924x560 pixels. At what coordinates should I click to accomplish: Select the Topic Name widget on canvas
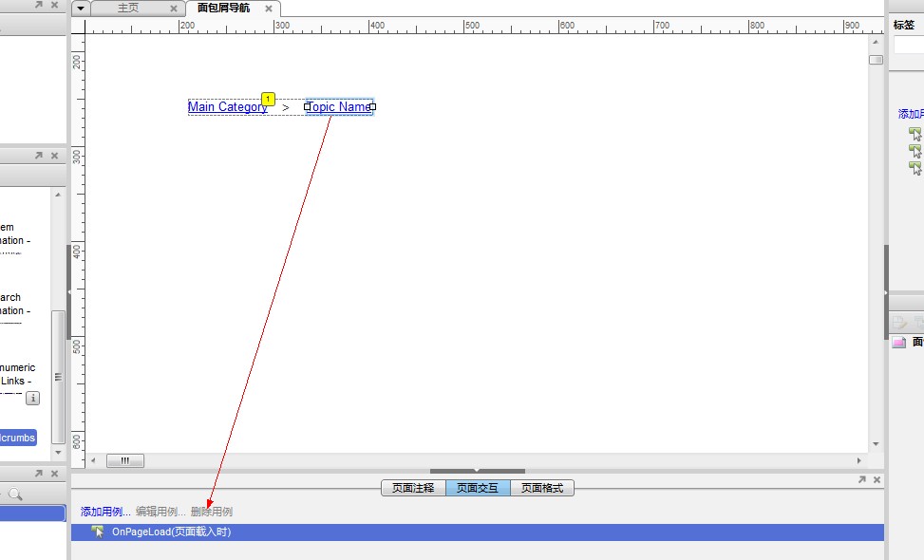339,106
